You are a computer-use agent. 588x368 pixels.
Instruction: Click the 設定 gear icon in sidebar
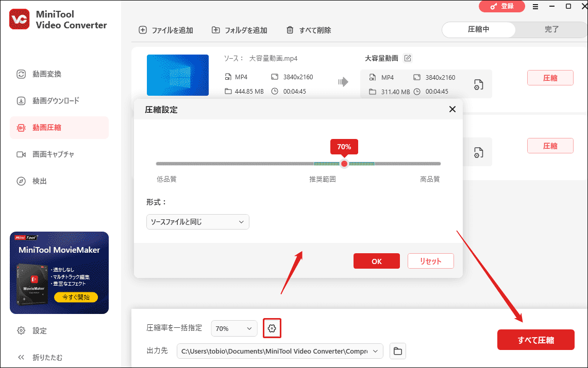tap(21, 330)
